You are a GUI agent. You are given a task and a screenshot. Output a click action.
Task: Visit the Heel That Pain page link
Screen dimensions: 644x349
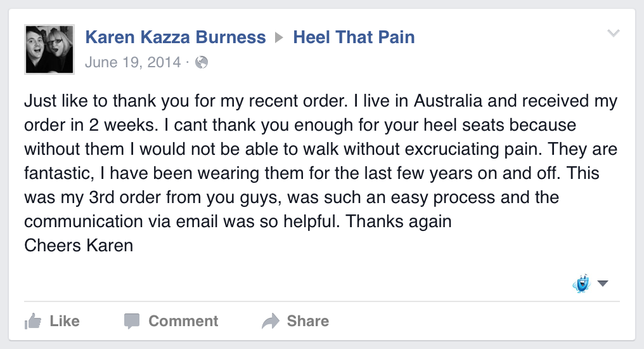(354, 37)
